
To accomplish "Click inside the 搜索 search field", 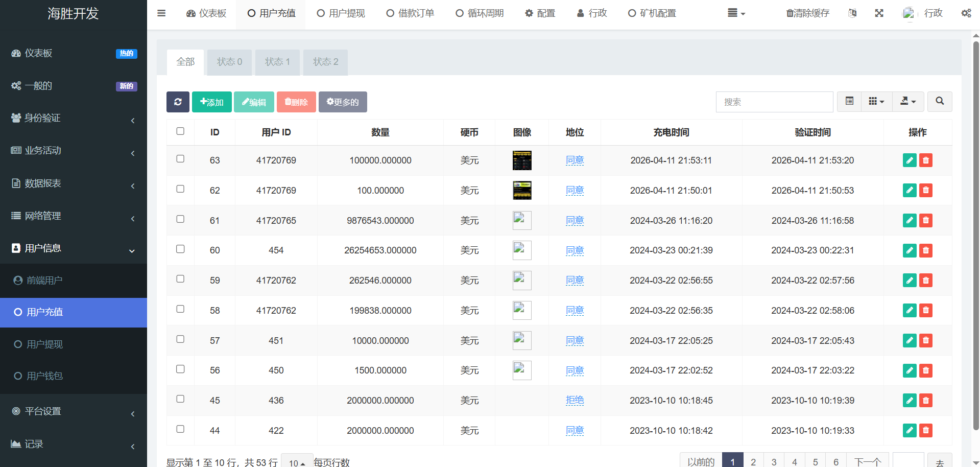I will click(774, 102).
